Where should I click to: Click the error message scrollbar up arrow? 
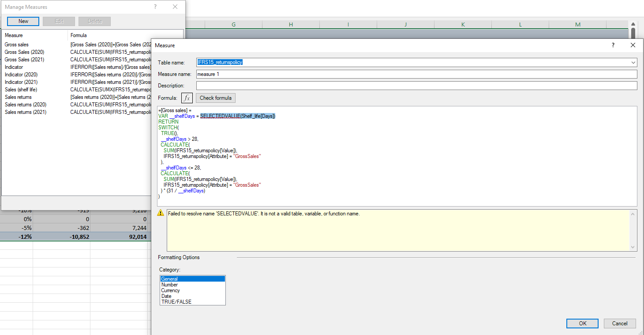tap(633, 213)
